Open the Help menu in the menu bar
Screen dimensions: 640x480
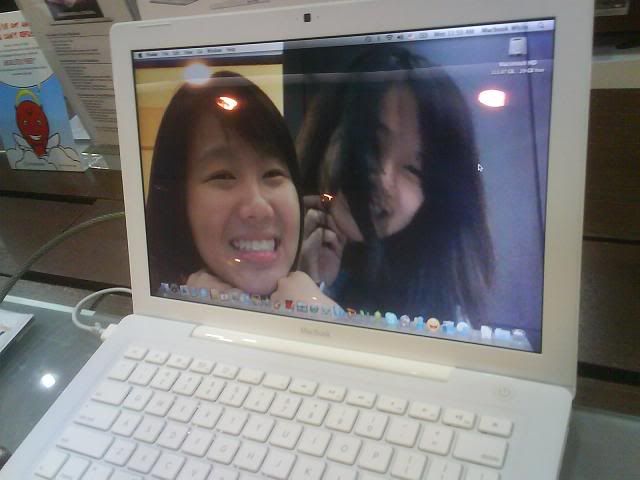(231, 50)
